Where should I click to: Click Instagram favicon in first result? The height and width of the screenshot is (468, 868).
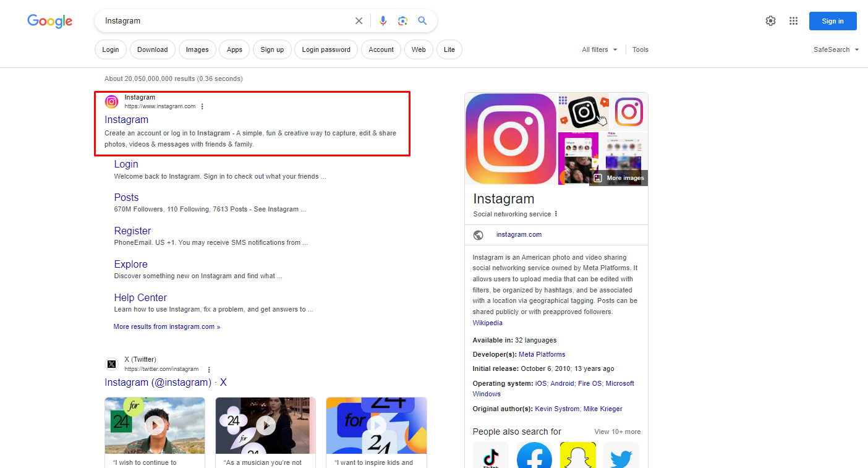(111, 102)
